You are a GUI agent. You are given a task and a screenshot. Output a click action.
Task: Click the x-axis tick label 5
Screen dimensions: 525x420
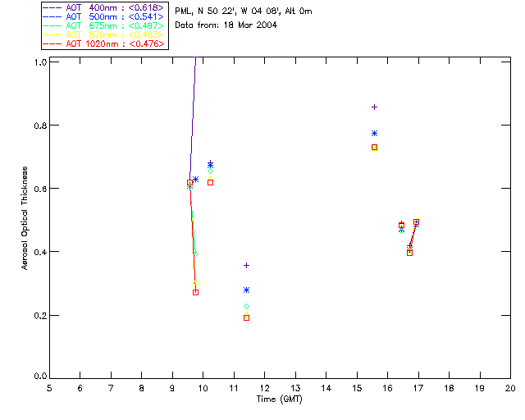click(49, 388)
